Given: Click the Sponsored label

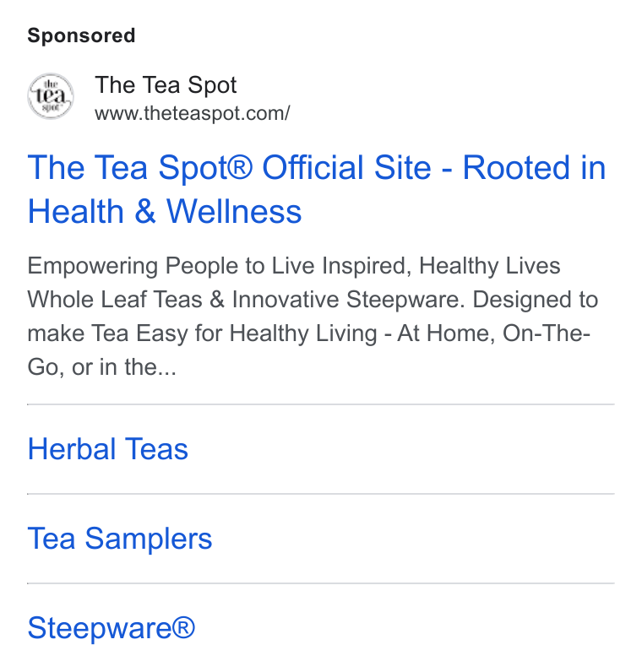Looking at the screenshot, I should (x=81, y=35).
